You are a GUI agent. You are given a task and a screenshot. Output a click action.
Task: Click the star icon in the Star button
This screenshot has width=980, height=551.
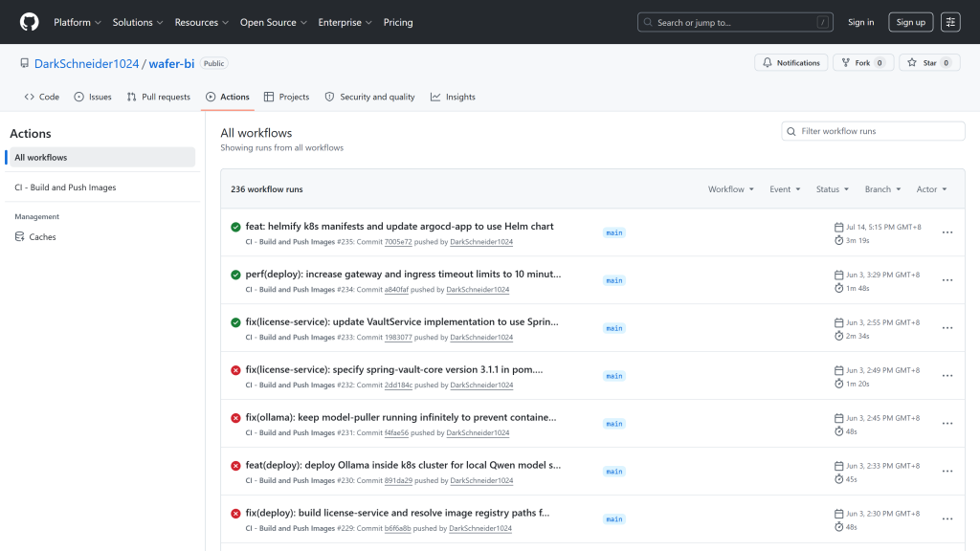pyautogui.click(x=912, y=62)
